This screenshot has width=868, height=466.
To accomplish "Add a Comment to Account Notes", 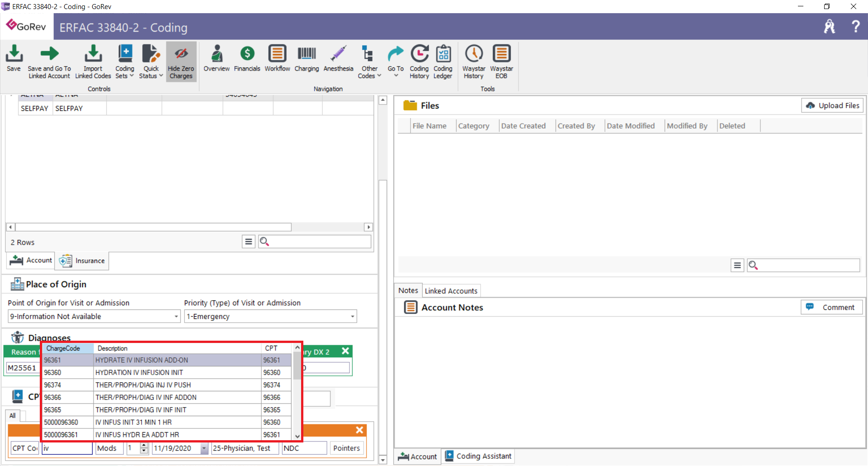I will (x=832, y=307).
